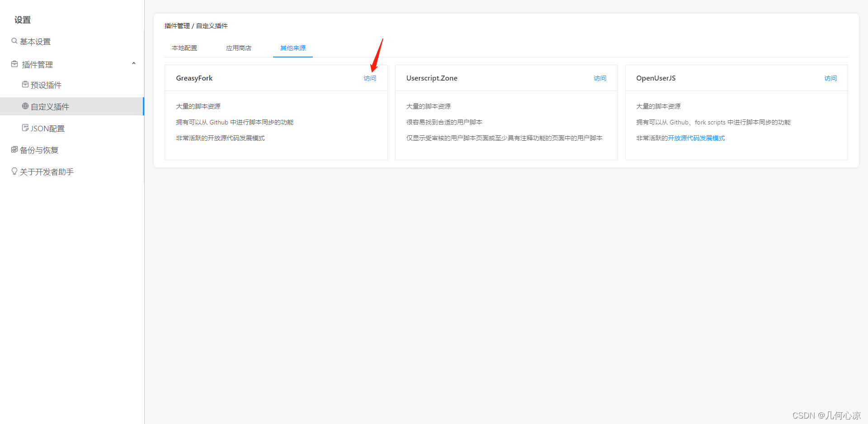Click the backup icon beside 备份与恢复
This screenshot has height=424, width=868.
pyautogui.click(x=14, y=149)
